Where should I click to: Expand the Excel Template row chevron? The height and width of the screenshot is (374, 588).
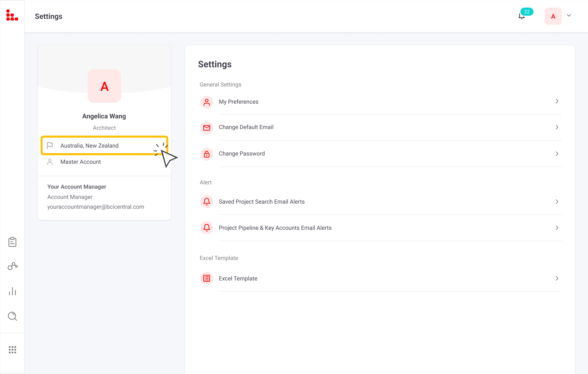coord(557,278)
